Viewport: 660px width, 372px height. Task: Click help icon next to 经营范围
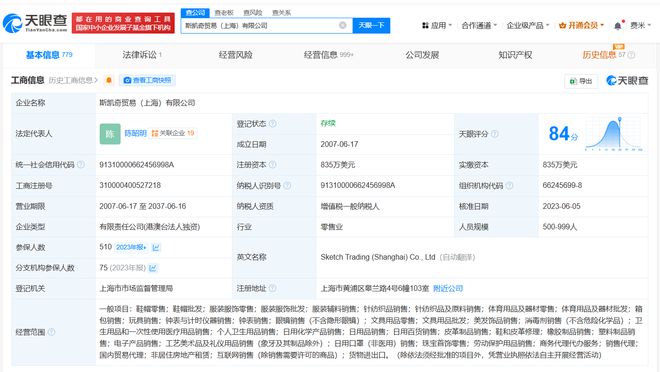(51, 332)
